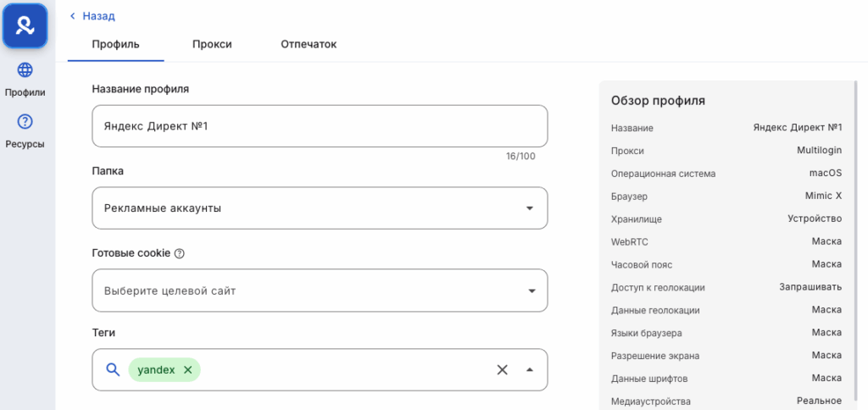This screenshot has width=868, height=410.
Task: Click the yandex tag chip
Action: click(x=156, y=369)
